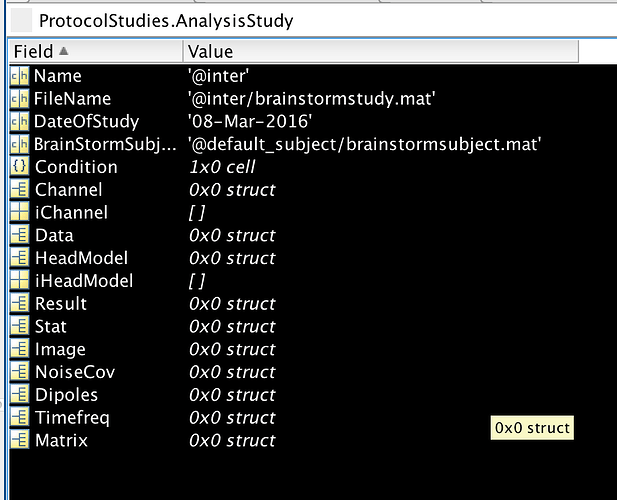
Task: Click the ProtocolStudies.AnalysisStudy title text
Action: pos(166,21)
